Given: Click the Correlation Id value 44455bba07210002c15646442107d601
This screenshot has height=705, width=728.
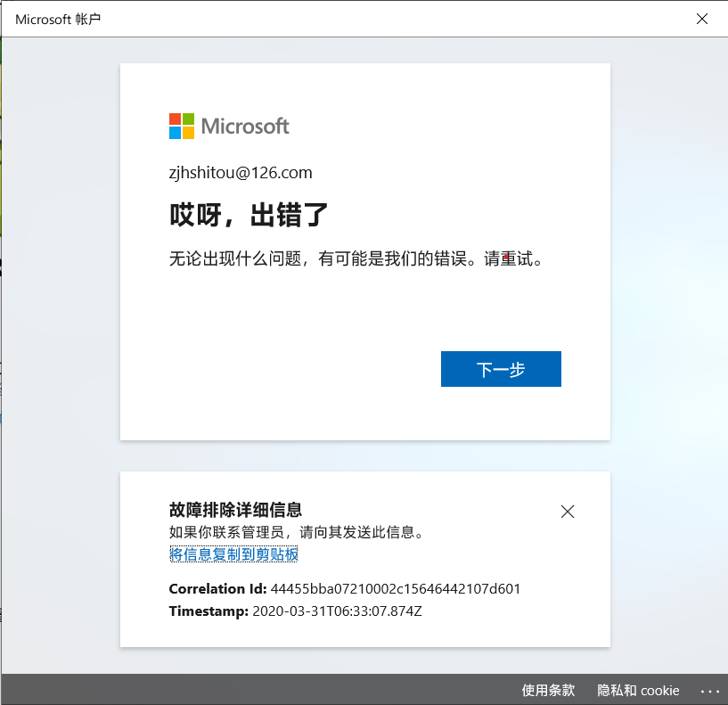Looking at the screenshot, I should click(x=395, y=588).
